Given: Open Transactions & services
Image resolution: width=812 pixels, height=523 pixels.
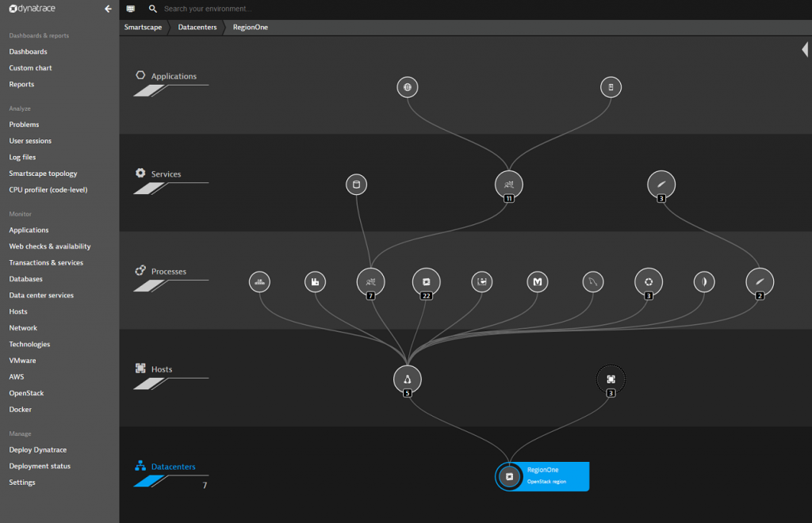Looking at the screenshot, I should click(46, 263).
